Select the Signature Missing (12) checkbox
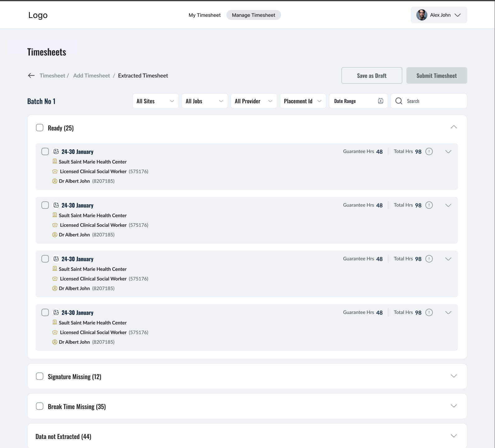 [40, 376]
